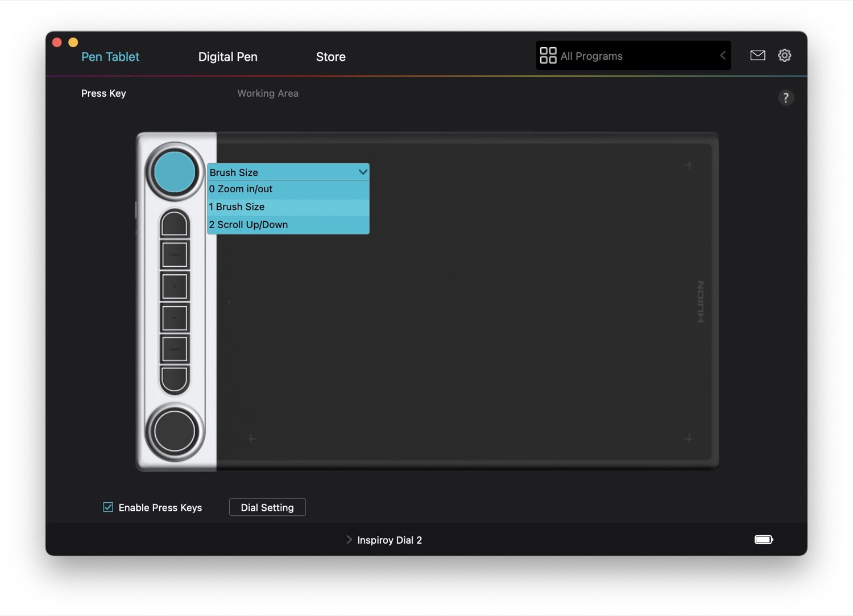Open the mail feedback icon
The image size is (853, 616).
(x=757, y=55)
